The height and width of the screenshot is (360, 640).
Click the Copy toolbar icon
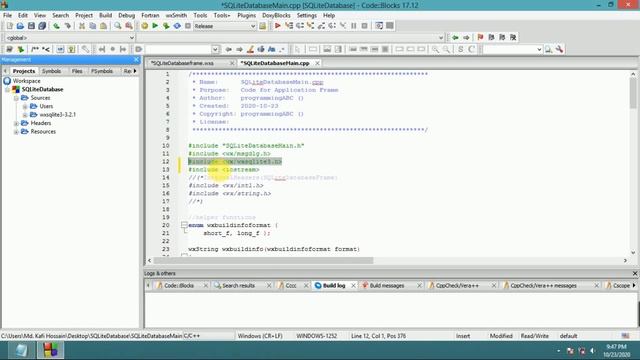(93, 26)
